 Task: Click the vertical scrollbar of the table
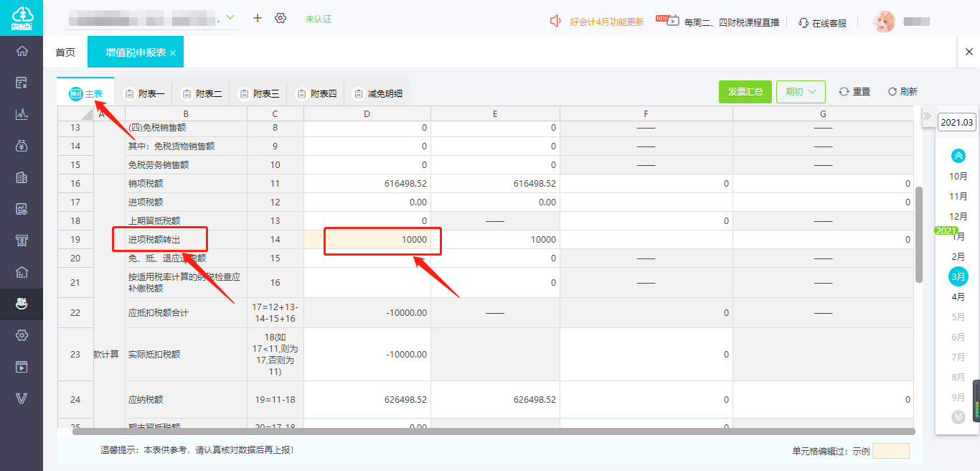tap(919, 235)
